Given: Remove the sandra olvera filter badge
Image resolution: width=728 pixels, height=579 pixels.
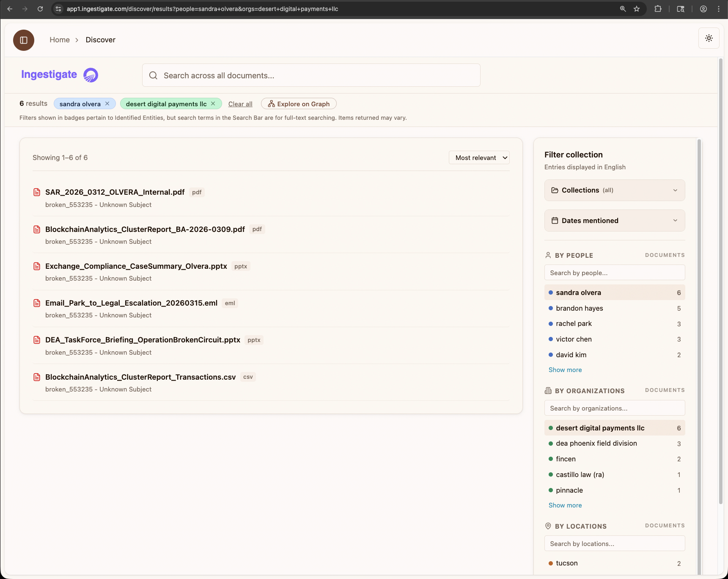Looking at the screenshot, I should (x=107, y=104).
